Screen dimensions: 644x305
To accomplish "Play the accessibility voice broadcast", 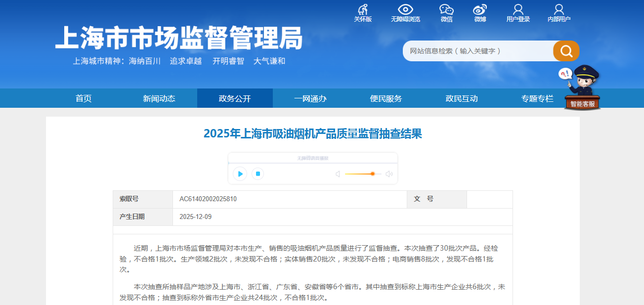I will pos(240,174).
